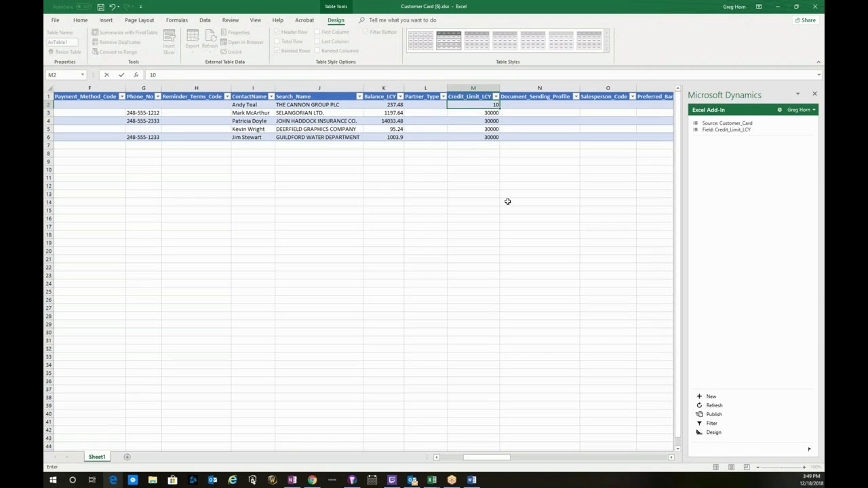
Task: Open the Dynamics add-in settings gear
Action: 779,110
